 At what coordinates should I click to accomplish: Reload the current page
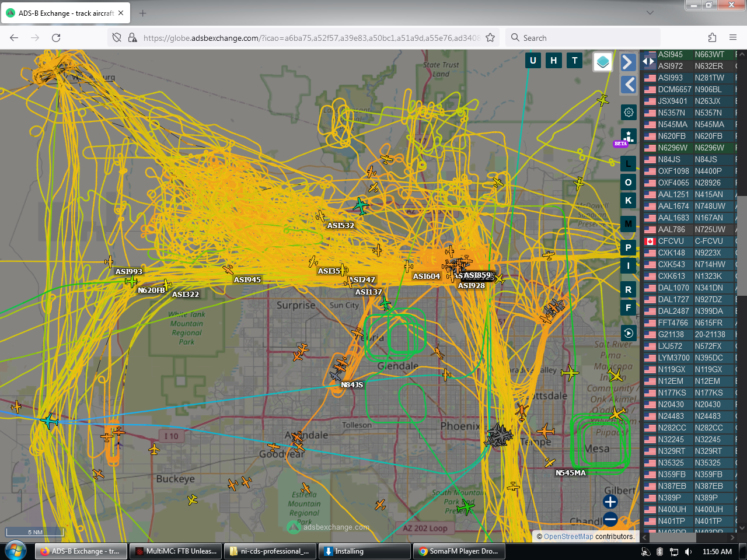click(x=56, y=38)
